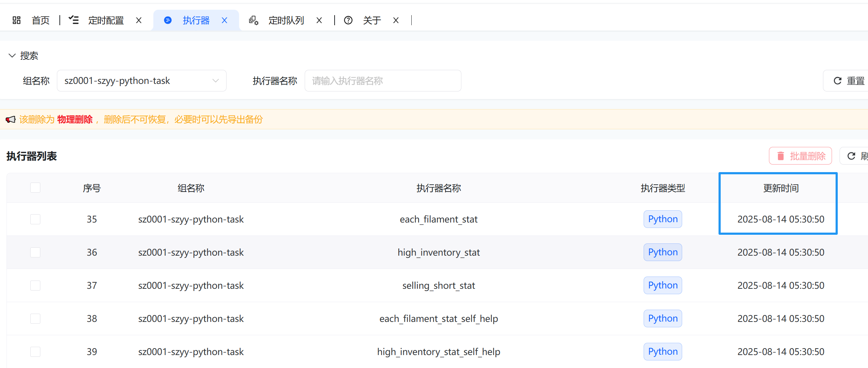Image resolution: width=868 pixels, height=368 pixels.
Task: Click the group name cell in row 35
Action: tap(191, 219)
